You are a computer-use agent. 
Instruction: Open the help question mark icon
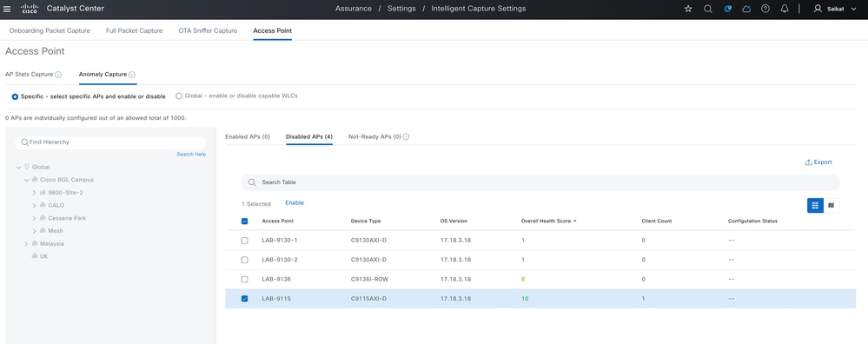click(765, 9)
